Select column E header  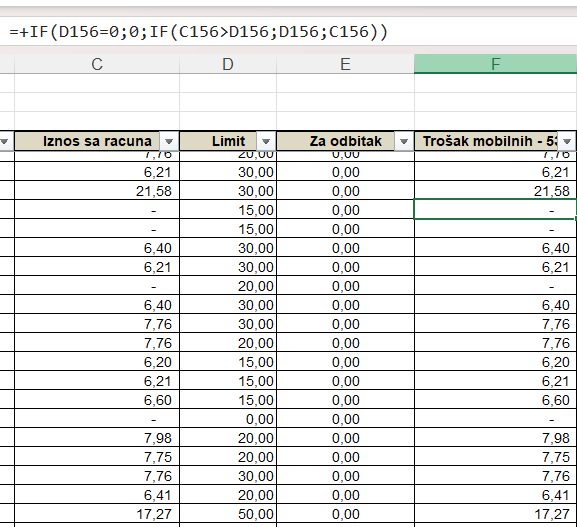pos(345,64)
